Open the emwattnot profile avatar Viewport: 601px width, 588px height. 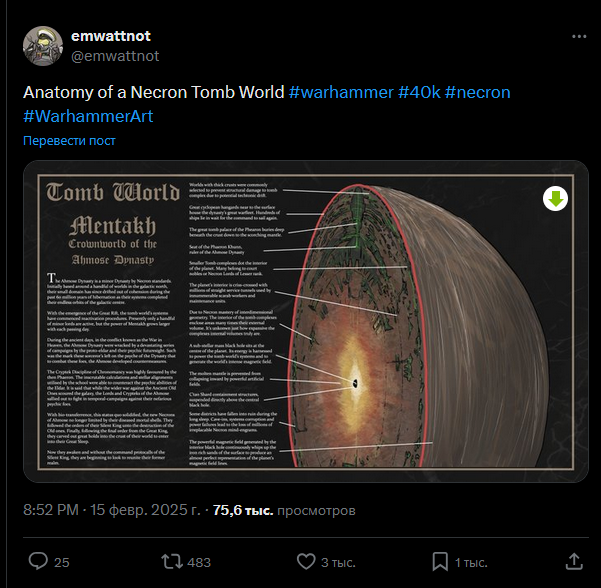[43, 46]
